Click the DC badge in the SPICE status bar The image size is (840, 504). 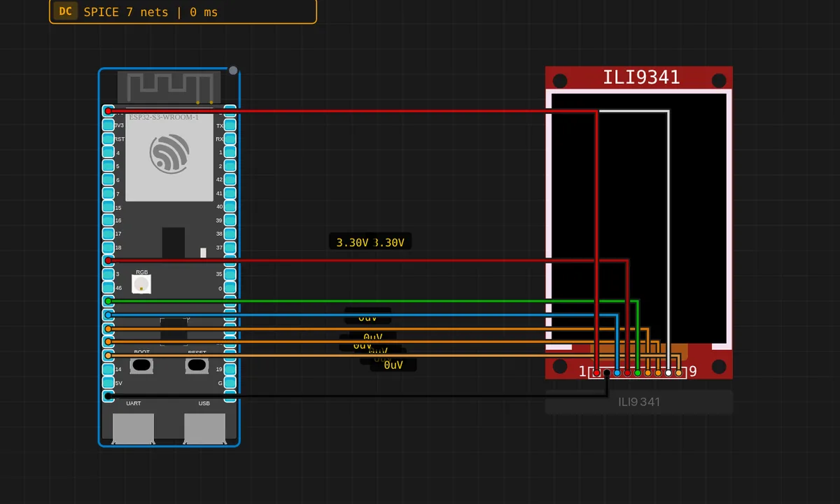65,11
